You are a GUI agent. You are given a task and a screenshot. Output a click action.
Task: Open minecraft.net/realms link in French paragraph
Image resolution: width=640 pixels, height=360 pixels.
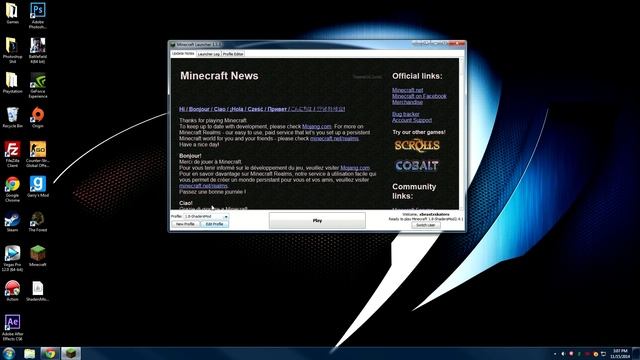pyautogui.click(x=203, y=186)
